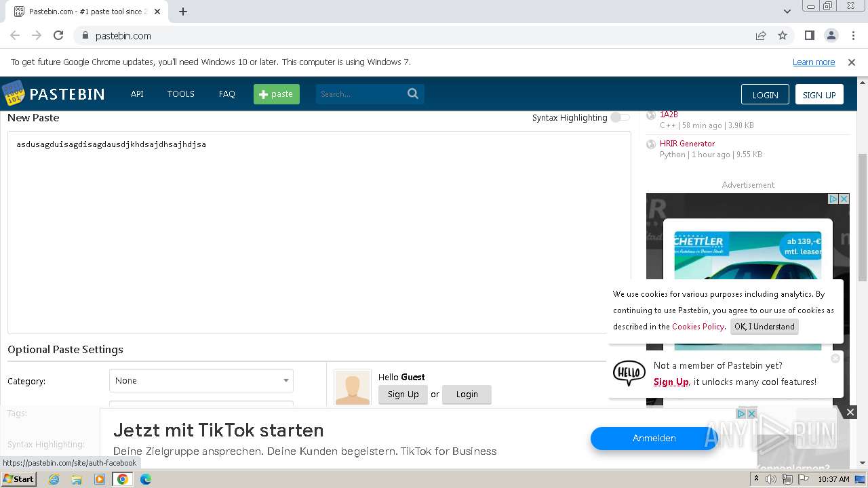Viewport: 868px width, 488px height.
Task: Open the TOOLS menu item
Action: [x=181, y=94]
